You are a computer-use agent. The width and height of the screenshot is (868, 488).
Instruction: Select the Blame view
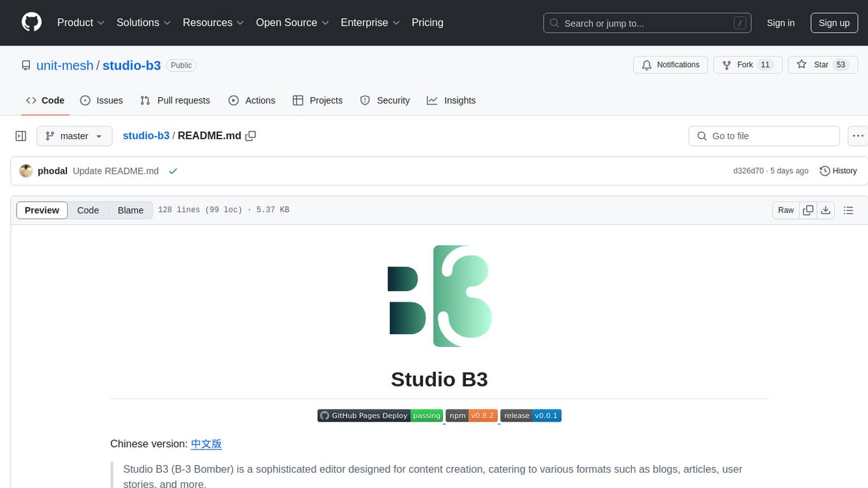point(130,210)
